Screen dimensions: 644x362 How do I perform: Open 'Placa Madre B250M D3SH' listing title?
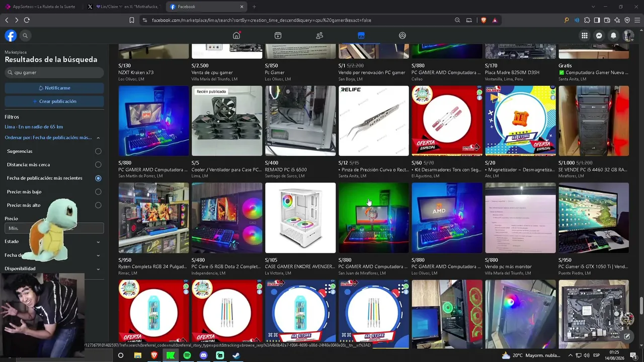click(512, 72)
